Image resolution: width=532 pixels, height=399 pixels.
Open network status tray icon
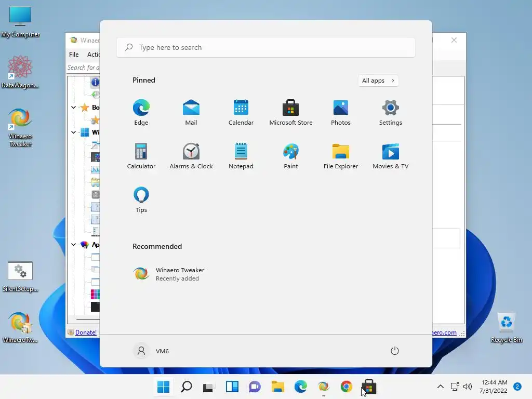[455, 387]
